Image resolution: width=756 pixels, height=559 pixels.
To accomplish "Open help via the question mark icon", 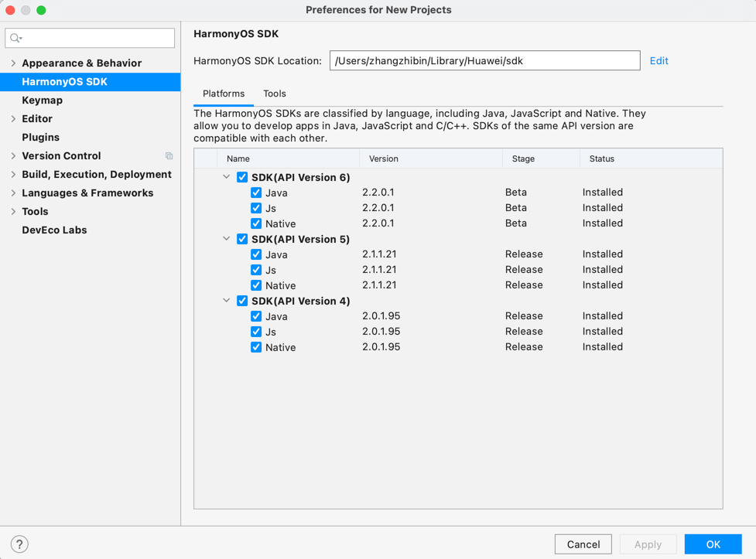I will pyautogui.click(x=18, y=544).
